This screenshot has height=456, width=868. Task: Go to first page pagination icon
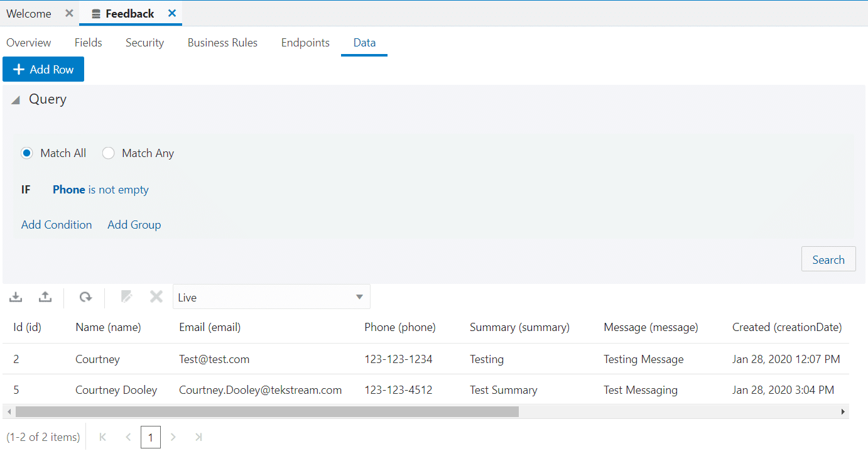click(x=103, y=437)
